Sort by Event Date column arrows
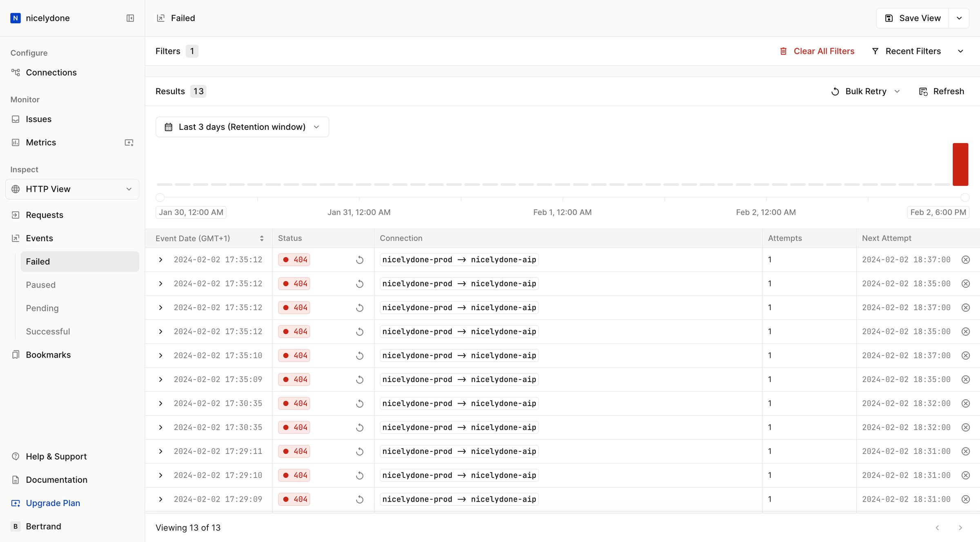This screenshot has width=980, height=542. point(262,238)
